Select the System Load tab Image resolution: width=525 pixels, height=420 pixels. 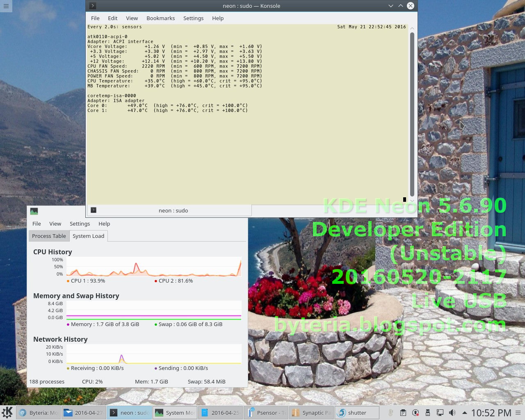click(x=88, y=236)
